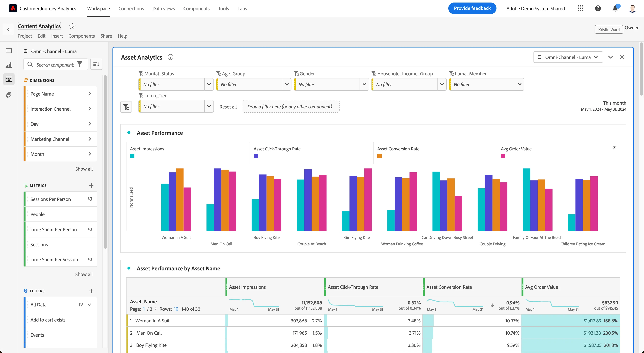Click Show all under Dimensions

(x=84, y=169)
